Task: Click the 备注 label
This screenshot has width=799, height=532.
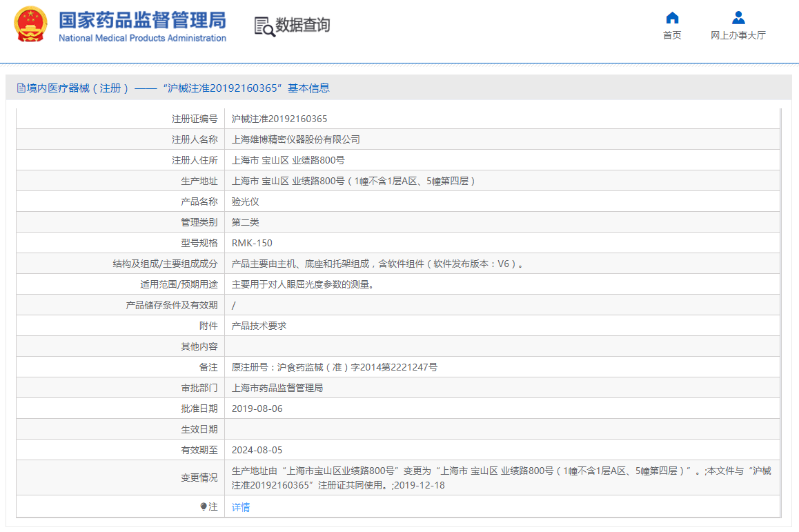Action: [208, 367]
